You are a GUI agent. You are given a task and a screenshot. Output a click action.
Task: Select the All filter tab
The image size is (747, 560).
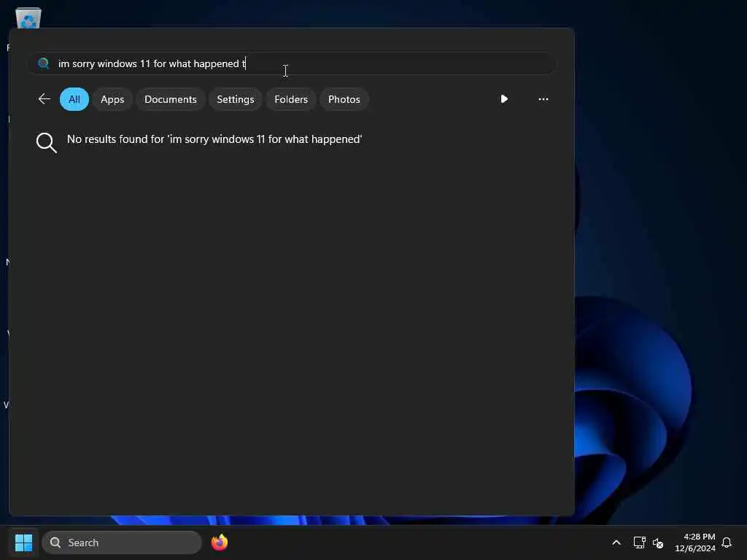pyautogui.click(x=74, y=99)
